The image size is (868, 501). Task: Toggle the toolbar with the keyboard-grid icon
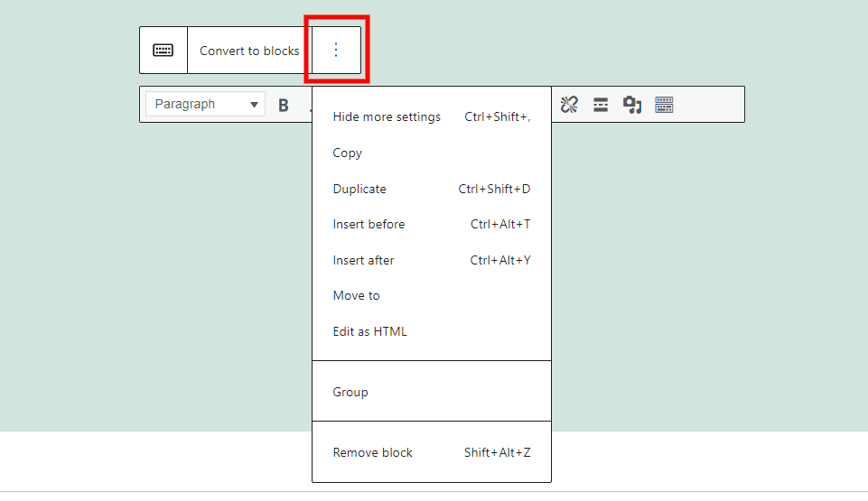[x=664, y=105]
